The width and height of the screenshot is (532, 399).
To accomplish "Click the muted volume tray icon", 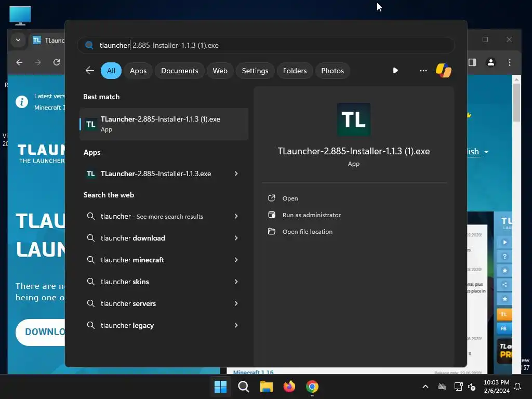I will (472, 387).
